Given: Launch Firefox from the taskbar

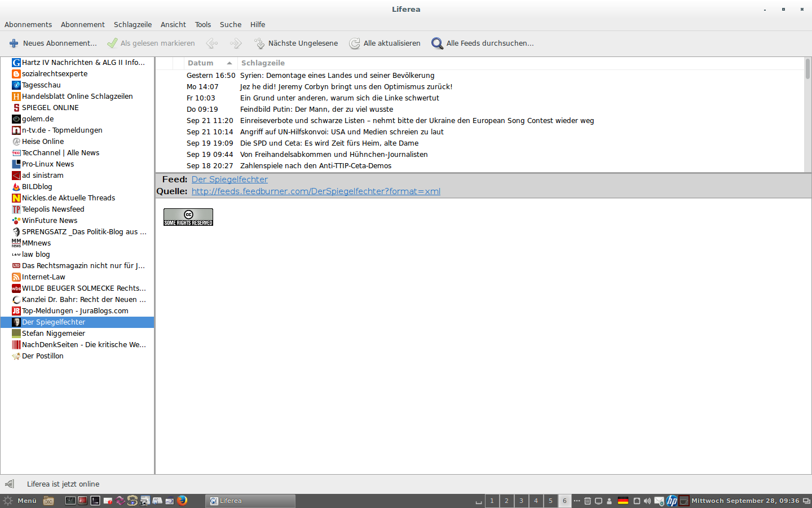Looking at the screenshot, I should point(182,501).
